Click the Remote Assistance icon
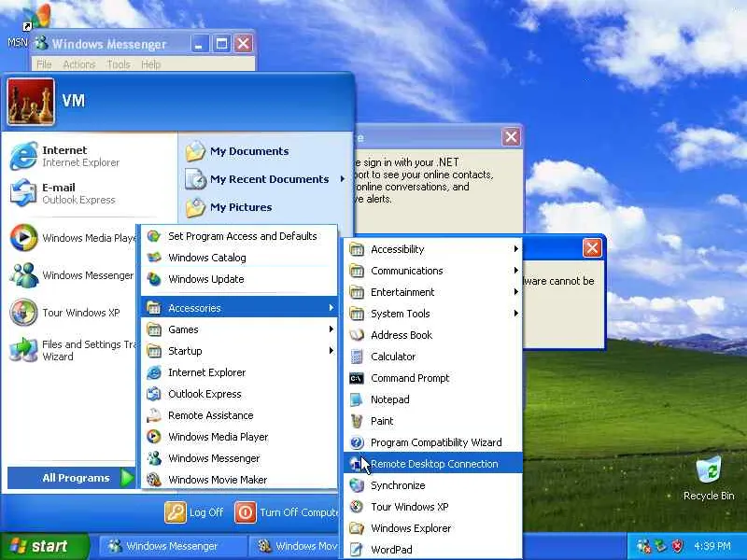Image resolution: width=747 pixels, height=560 pixels. click(x=154, y=415)
